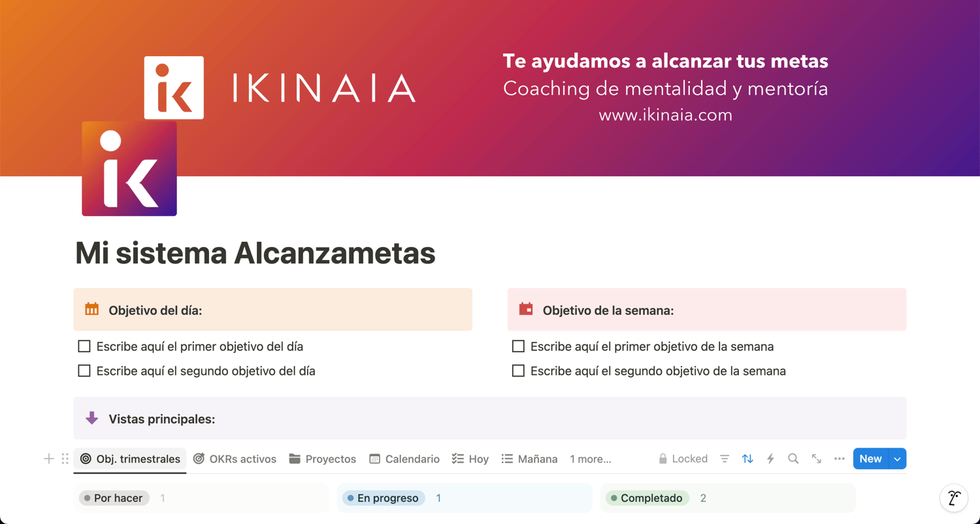The image size is (980, 524).
Task: Click the plus icon to add block
Action: [x=49, y=459]
